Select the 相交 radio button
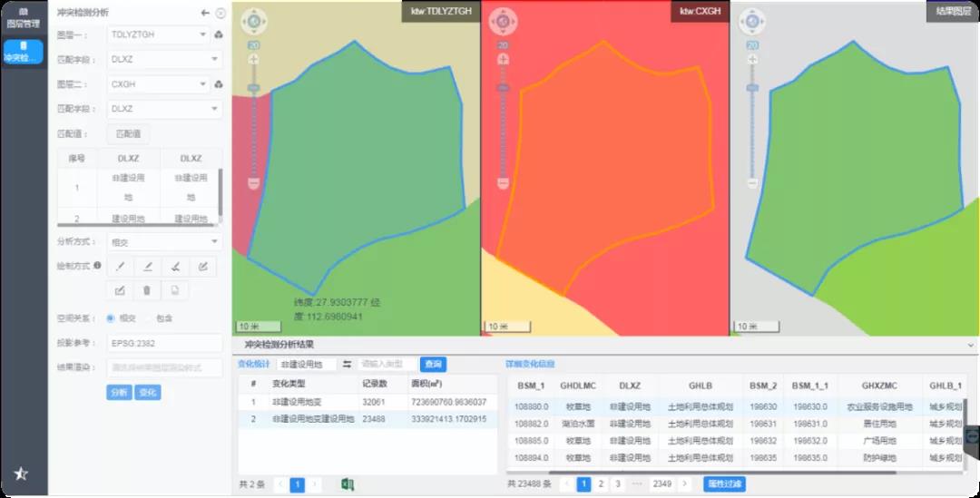The height and width of the screenshot is (498, 980). tap(111, 318)
